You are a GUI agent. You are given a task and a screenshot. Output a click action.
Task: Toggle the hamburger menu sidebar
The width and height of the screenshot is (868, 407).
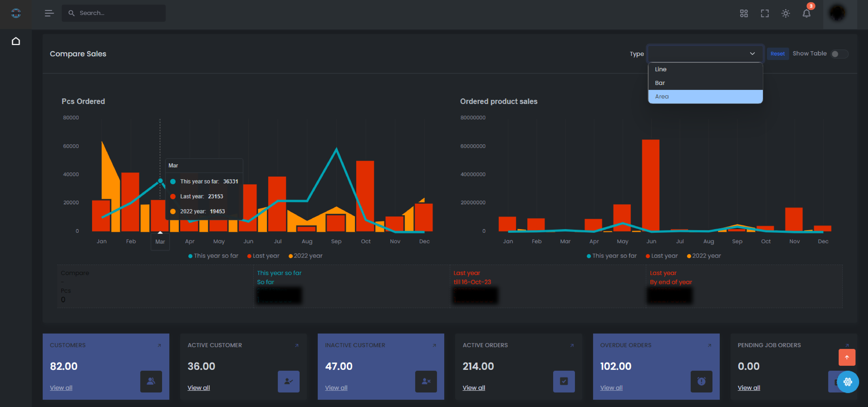(49, 13)
